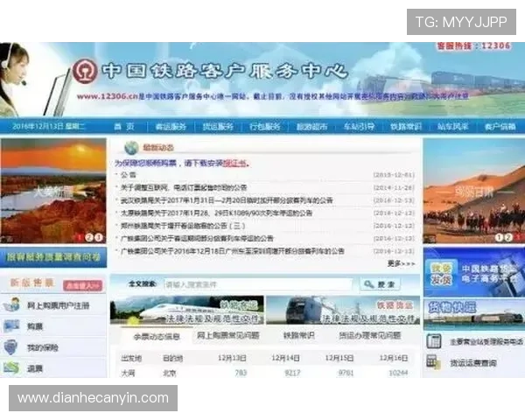Click the magnifier icon in the 搜索 button
525x420 pixels.
368,284
